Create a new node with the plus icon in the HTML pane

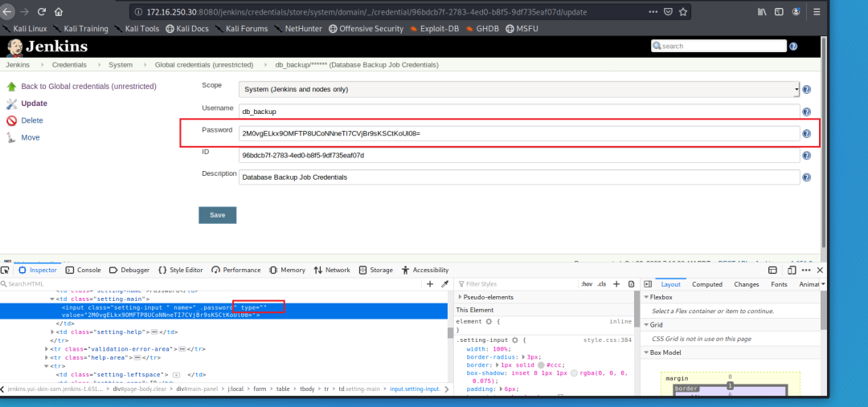coord(430,283)
